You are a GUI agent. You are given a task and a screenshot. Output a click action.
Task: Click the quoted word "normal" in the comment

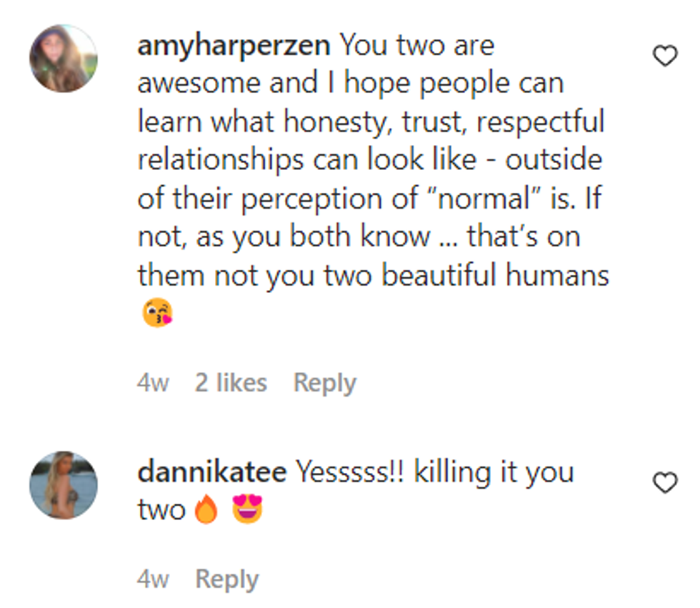pyautogui.click(x=474, y=199)
